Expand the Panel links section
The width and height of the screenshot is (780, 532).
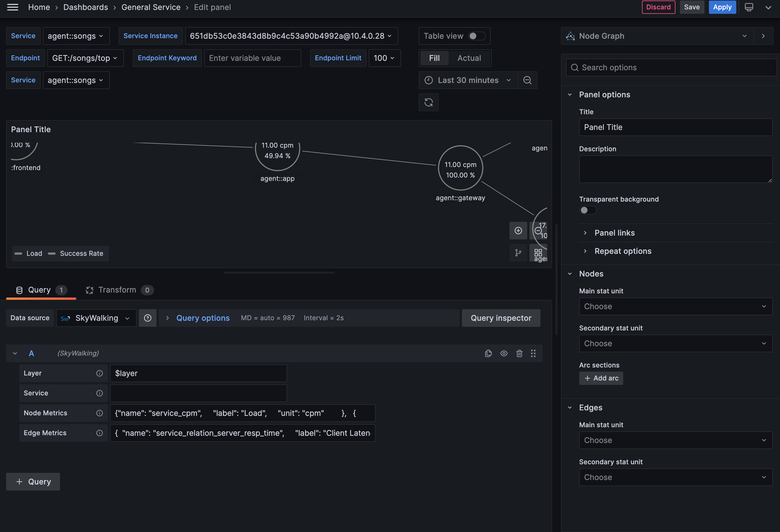pos(615,233)
